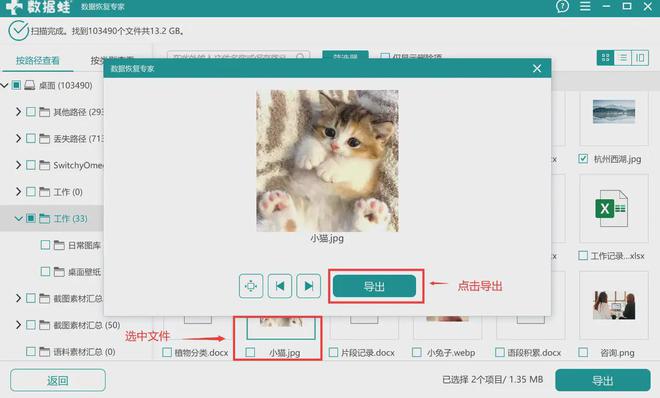660x398 pixels.
Task: Select the 日常图库 folder icon
Action: pos(59,245)
